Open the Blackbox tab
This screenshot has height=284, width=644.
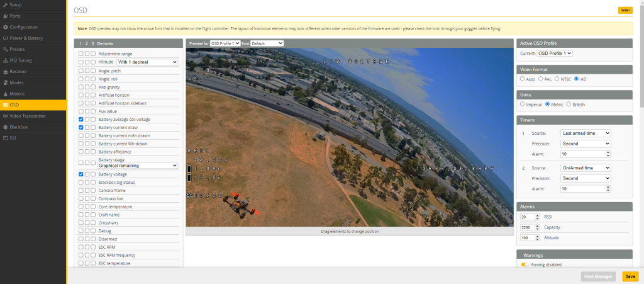[x=19, y=127]
